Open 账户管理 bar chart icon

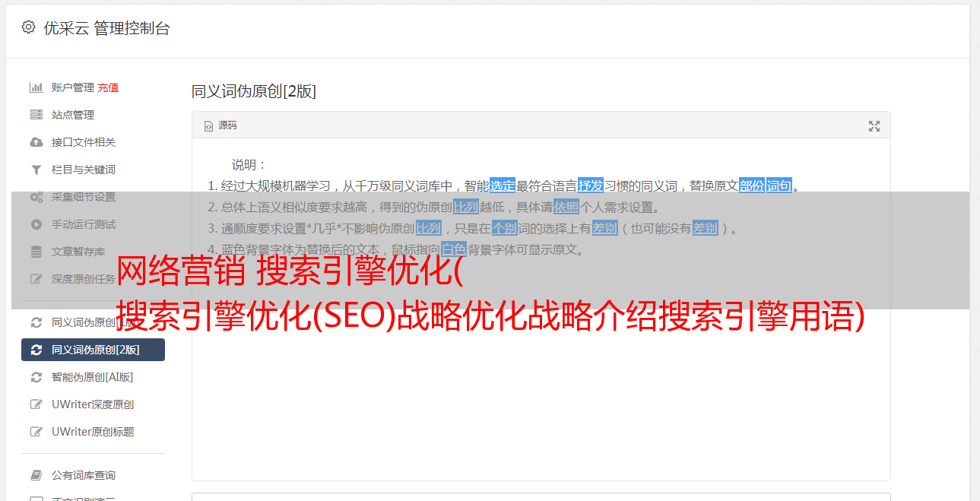pos(36,87)
